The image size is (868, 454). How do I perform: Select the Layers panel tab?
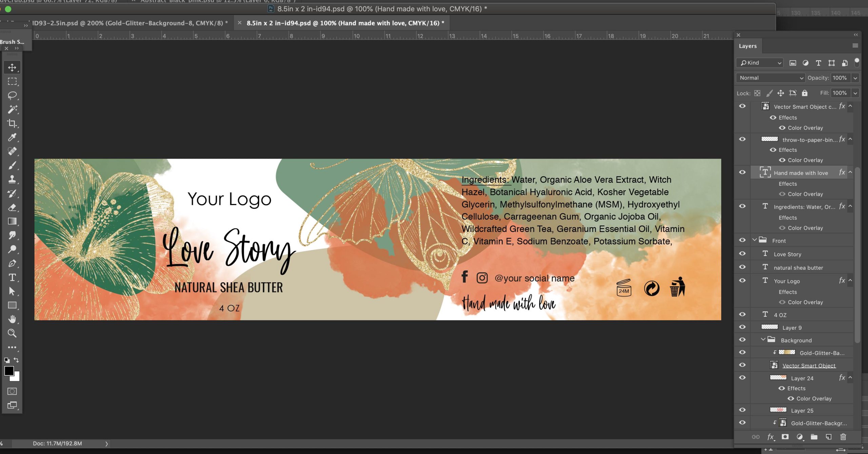pos(748,46)
